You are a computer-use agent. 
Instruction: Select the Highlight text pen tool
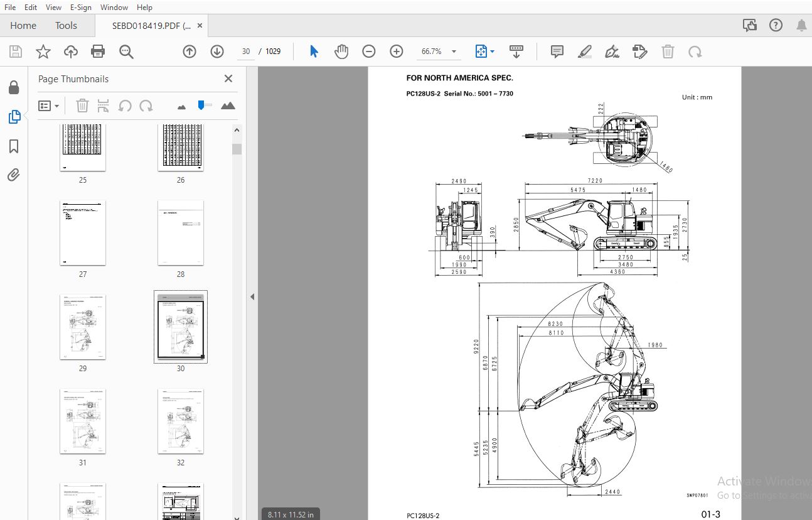585,51
